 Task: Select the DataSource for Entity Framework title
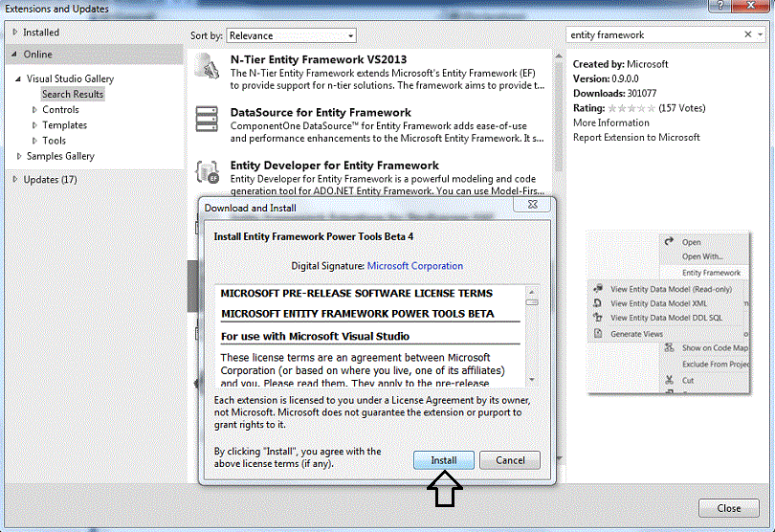click(321, 112)
